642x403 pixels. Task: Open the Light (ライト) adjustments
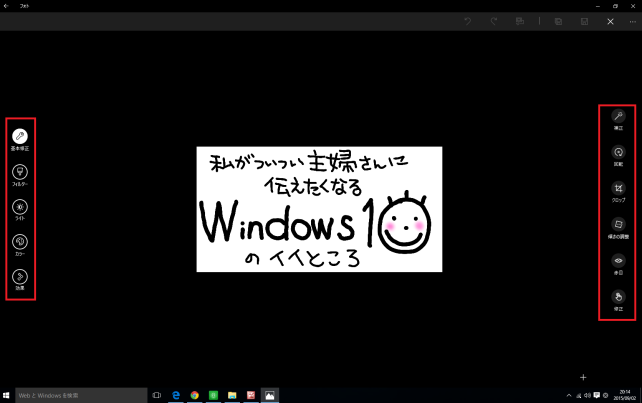pyautogui.click(x=20, y=207)
